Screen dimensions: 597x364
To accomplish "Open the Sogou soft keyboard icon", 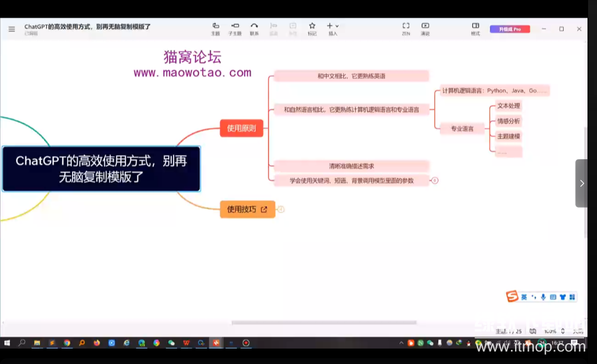I will (x=553, y=297).
